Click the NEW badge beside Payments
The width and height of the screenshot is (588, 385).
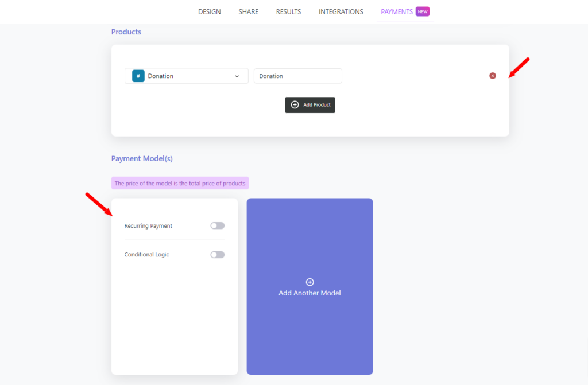(x=422, y=11)
